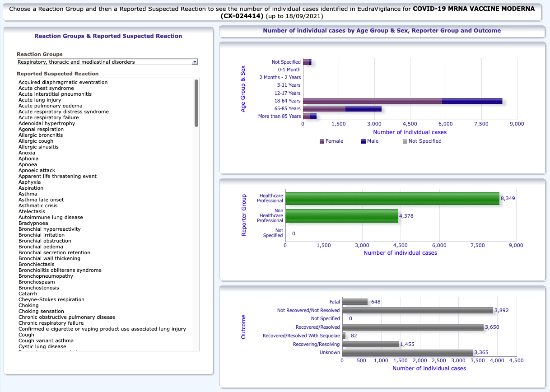Select 'Acute chest syndrome' reaction
The height and width of the screenshot is (392, 550).
click(46, 88)
